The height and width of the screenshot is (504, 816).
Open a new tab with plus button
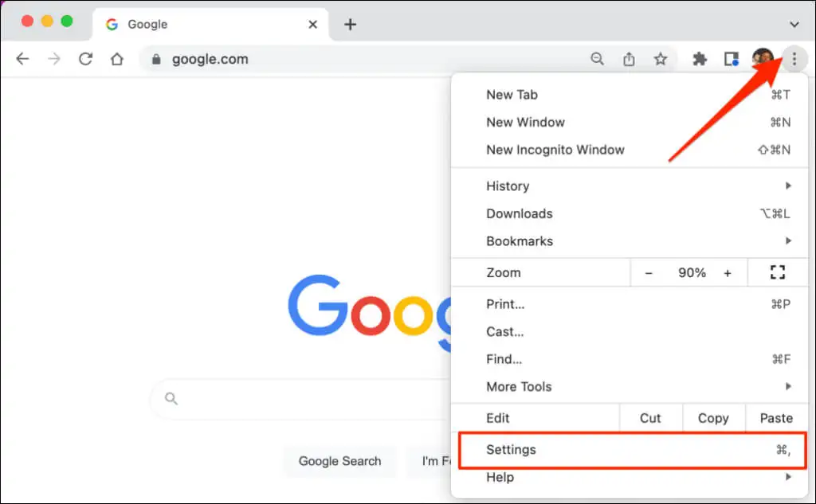(350, 25)
